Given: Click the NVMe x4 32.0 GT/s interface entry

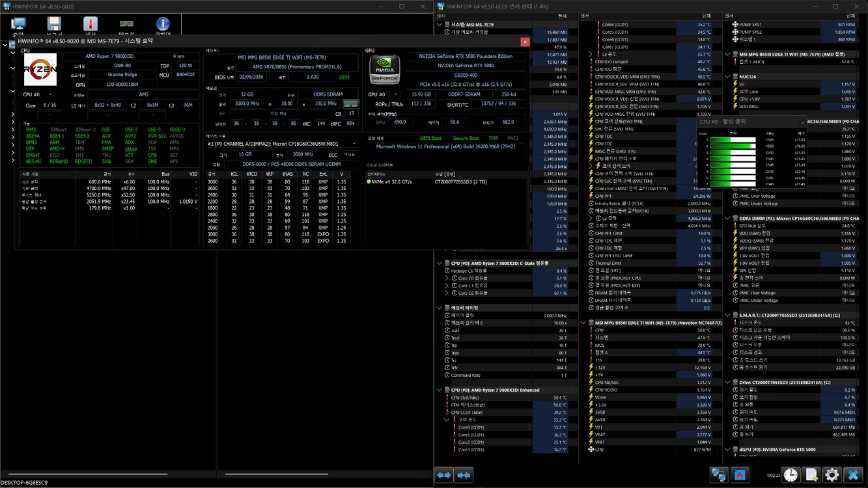Looking at the screenshot, I should click(x=391, y=182).
